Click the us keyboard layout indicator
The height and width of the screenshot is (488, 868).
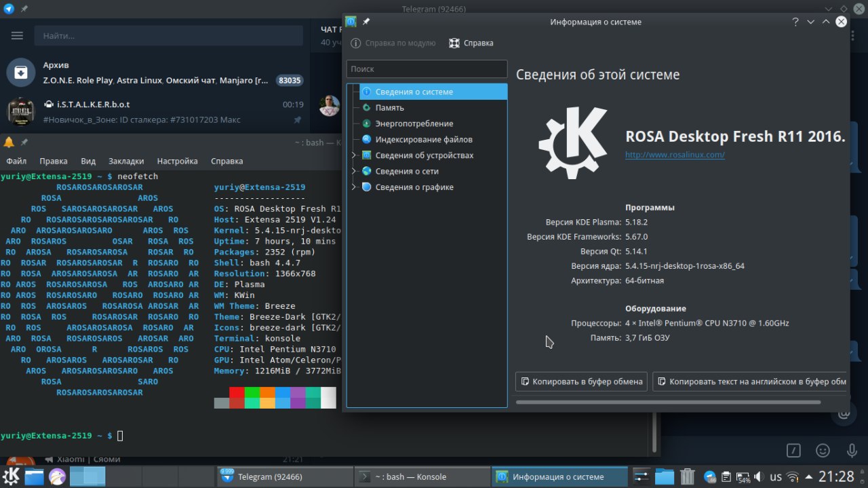point(776,476)
